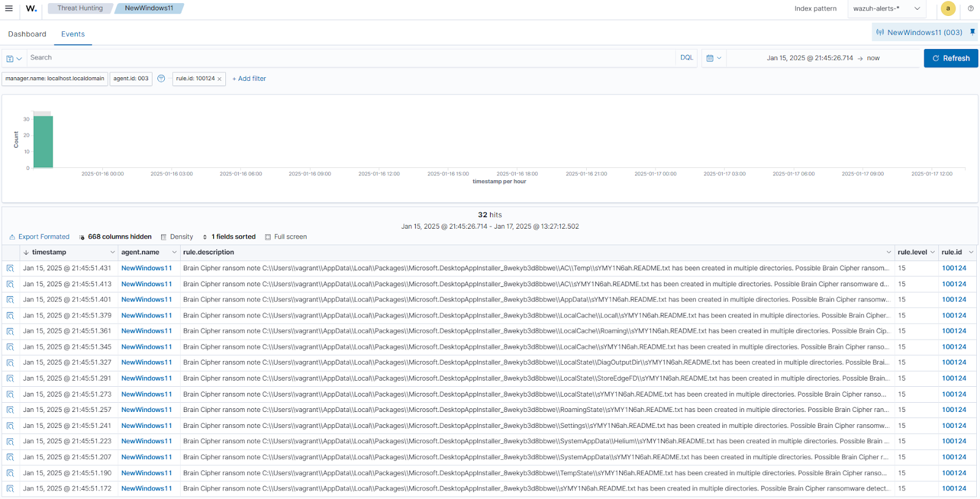Open the hamburger navigation menu
Image resolution: width=980 pixels, height=499 pixels.
(9, 9)
